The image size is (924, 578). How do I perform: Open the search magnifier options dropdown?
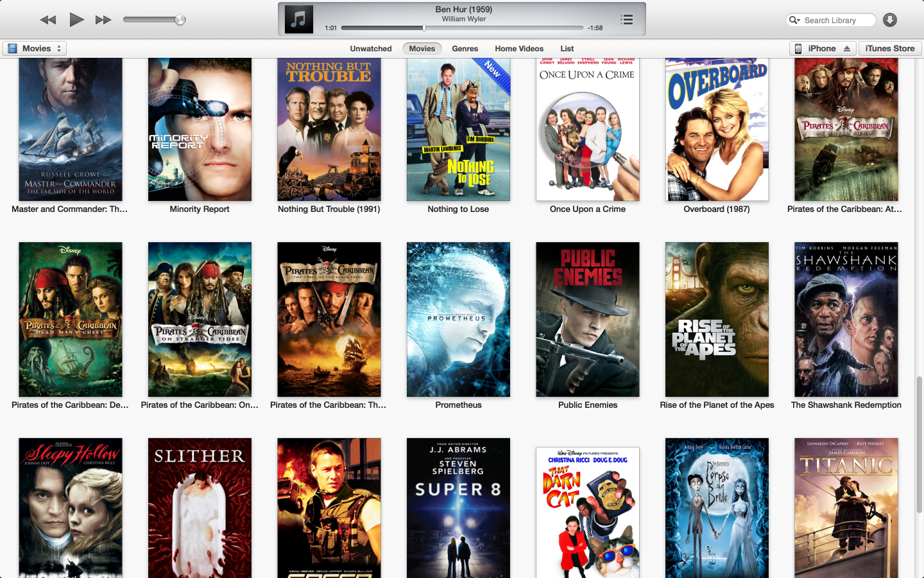click(794, 20)
